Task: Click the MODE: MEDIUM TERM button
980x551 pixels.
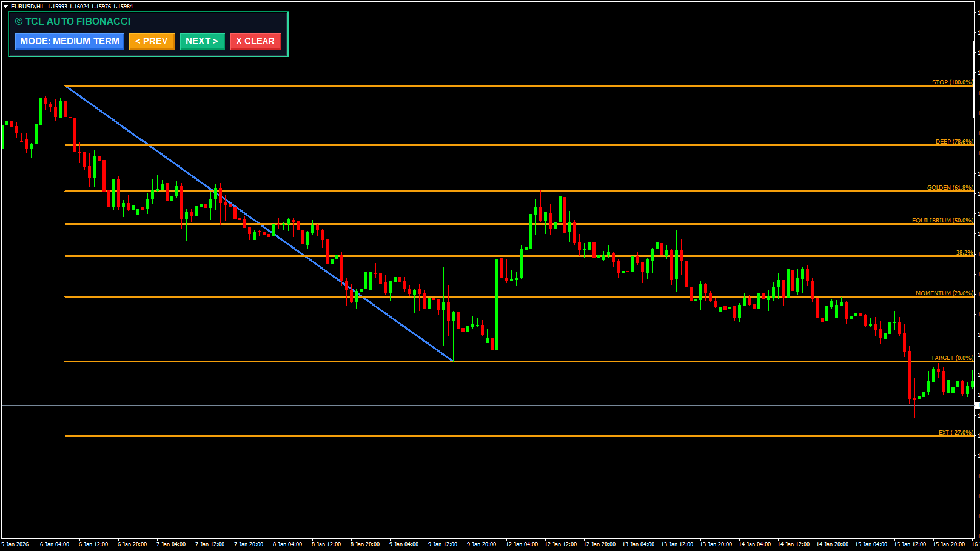Action: coord(70,41)
